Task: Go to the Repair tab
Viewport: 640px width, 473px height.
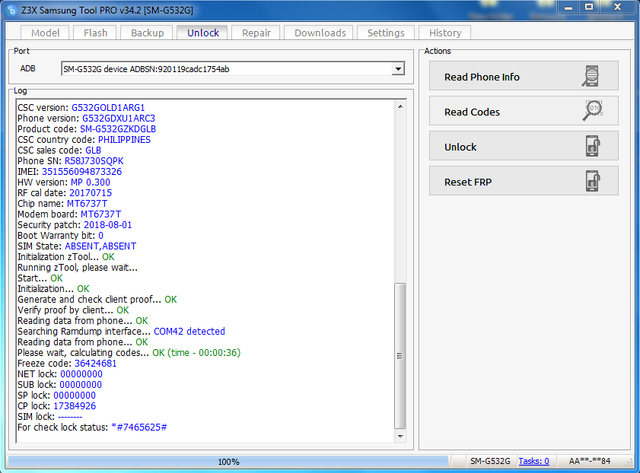Action: click(x=256, y=33)
